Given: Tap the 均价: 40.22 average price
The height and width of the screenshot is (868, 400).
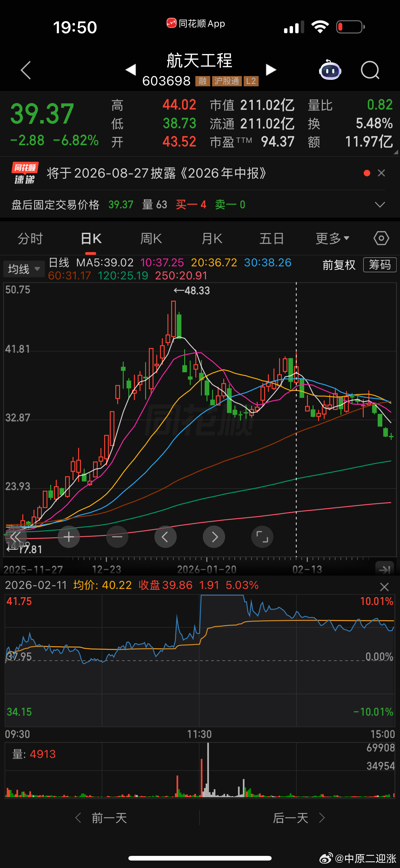Looking at the screenshot, I should 102,585.
